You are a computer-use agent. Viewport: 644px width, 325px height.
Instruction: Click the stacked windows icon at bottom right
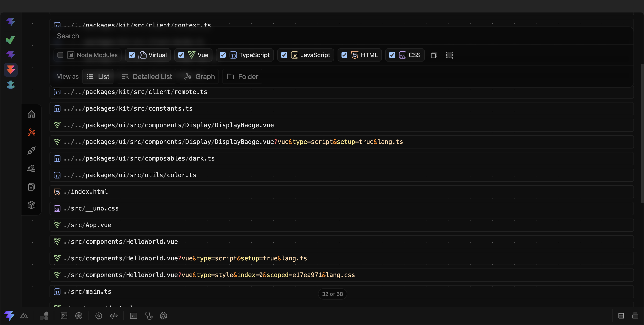tap(635, 316)
